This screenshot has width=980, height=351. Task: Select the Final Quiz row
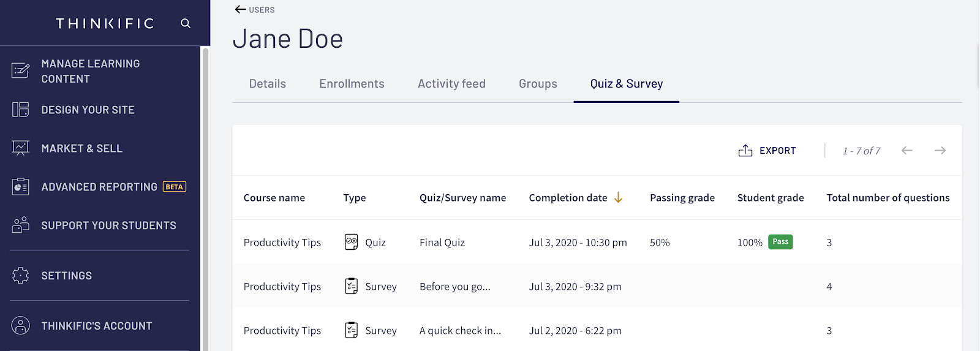coord(597,242)
